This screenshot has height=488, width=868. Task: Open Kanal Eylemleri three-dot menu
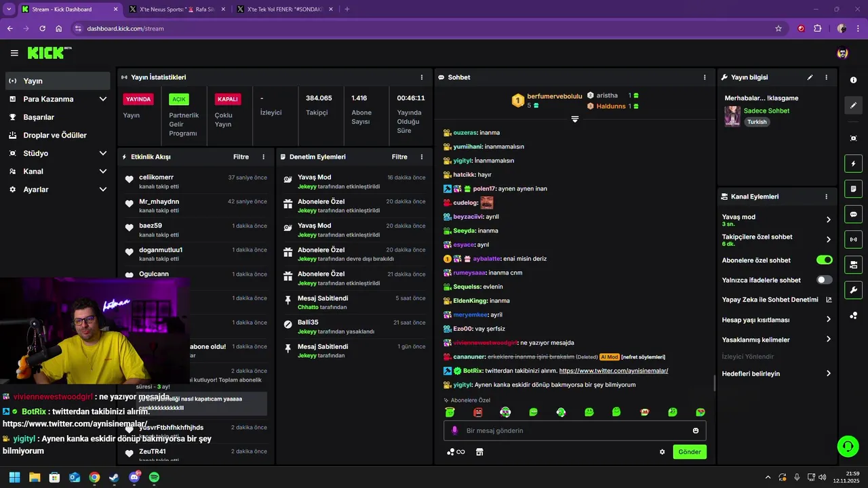tap(826, 197)
